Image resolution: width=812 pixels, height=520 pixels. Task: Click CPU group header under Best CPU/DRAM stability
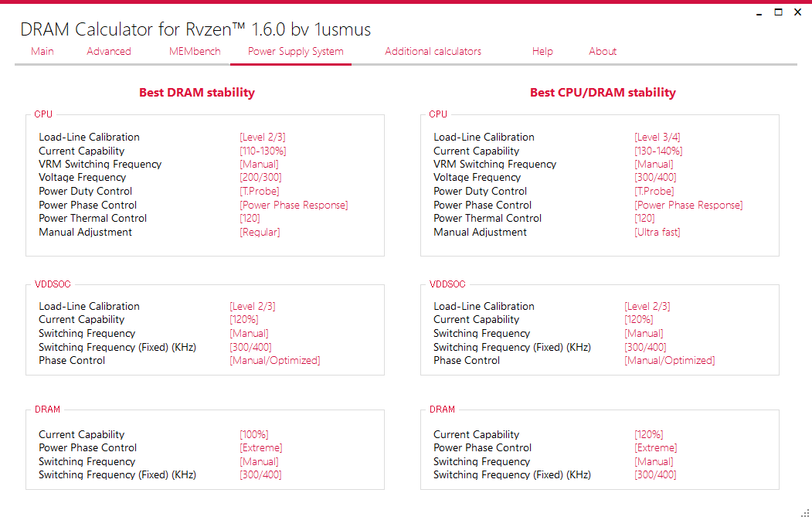(x=438, y=114)
